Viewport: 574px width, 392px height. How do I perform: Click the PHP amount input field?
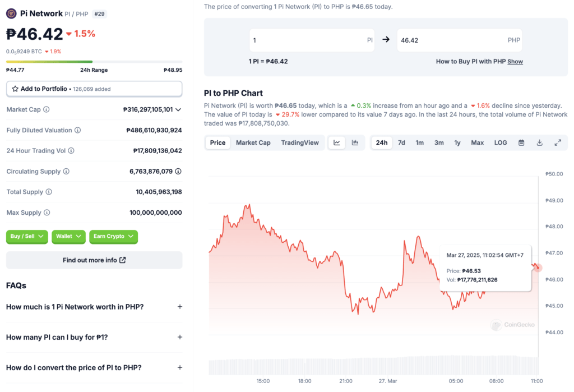point(460,40)
